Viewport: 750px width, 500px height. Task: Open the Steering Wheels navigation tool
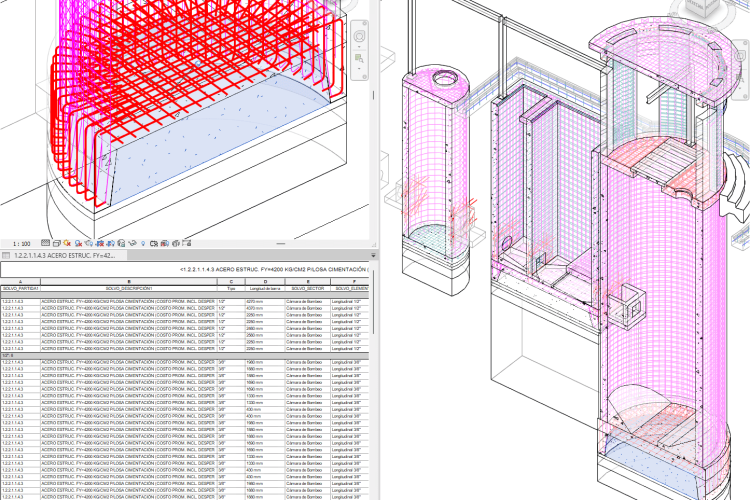click(x=359, y=36)
